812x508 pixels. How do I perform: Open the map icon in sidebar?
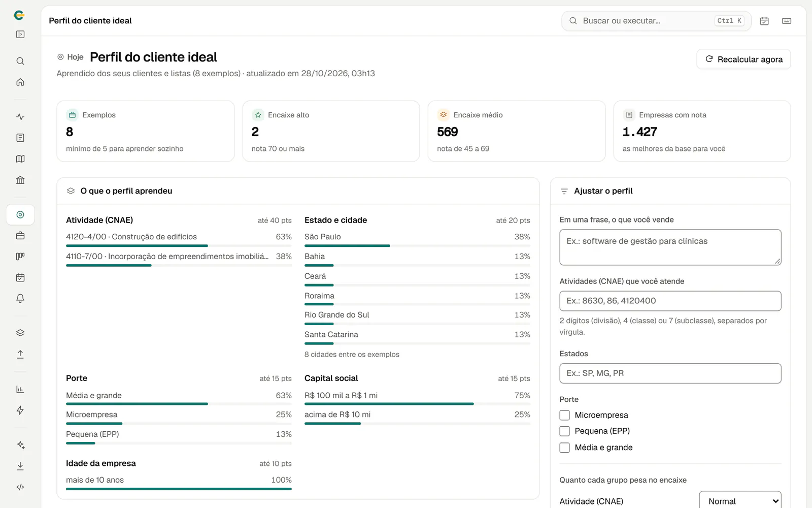point(20,159)
